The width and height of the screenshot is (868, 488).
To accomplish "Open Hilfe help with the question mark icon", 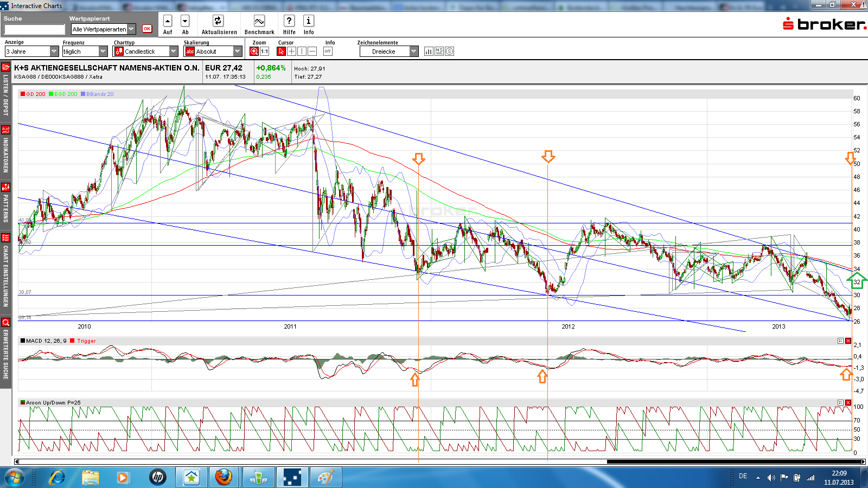I will pos(289,21).
